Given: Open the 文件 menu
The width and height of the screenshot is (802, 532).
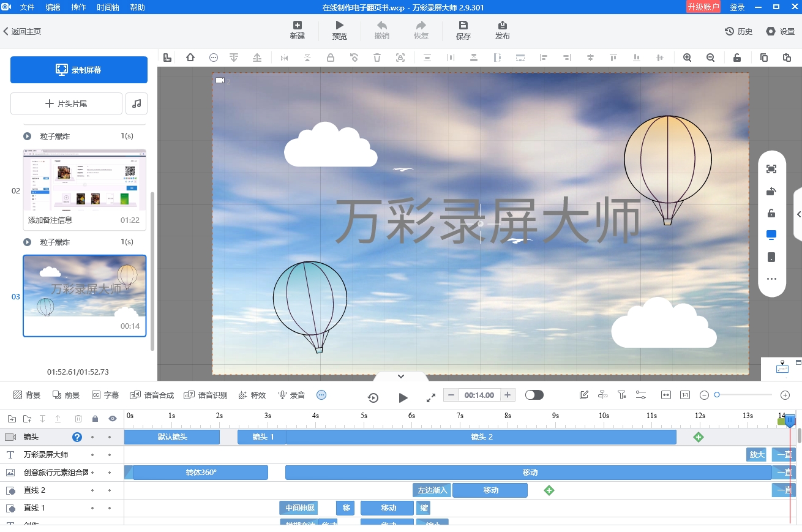Looking at the screenshot, I should 27,7.
